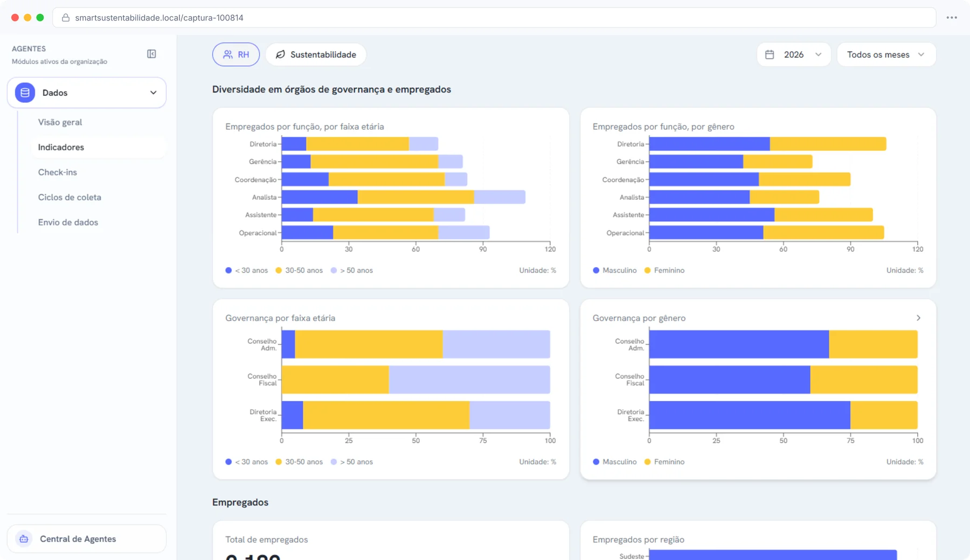This screenshot has width=970, height=560.
Task: Click Conselho Fiscal bar in Governança por gênero
Action: [783, 380]
